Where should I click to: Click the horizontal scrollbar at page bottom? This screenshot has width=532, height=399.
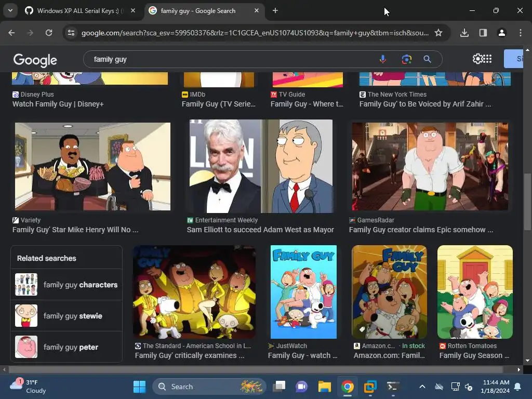(x=256, y=369)
